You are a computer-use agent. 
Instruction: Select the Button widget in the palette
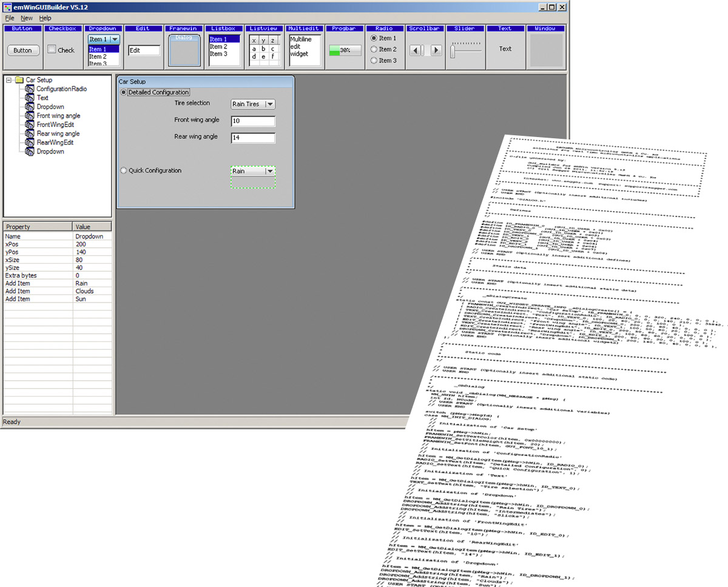pos(23,50)
